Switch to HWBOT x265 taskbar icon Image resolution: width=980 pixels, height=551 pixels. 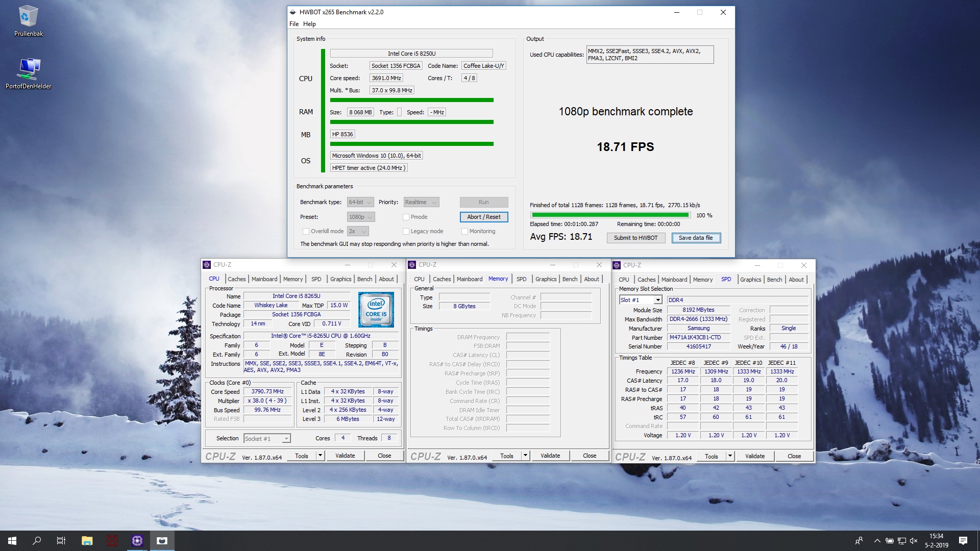pos(162,541)
